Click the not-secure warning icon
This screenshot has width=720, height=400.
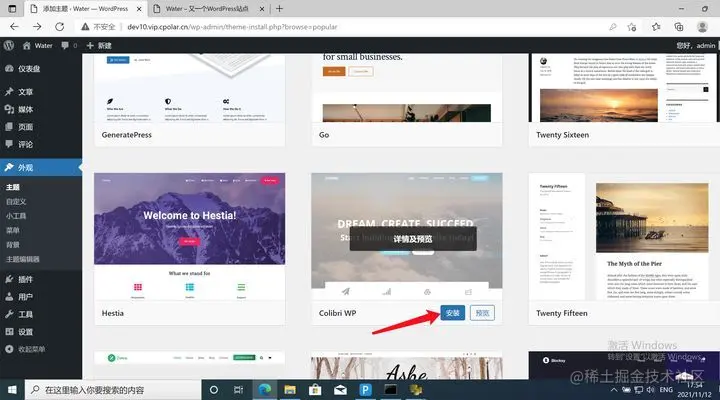pos(85,27)
